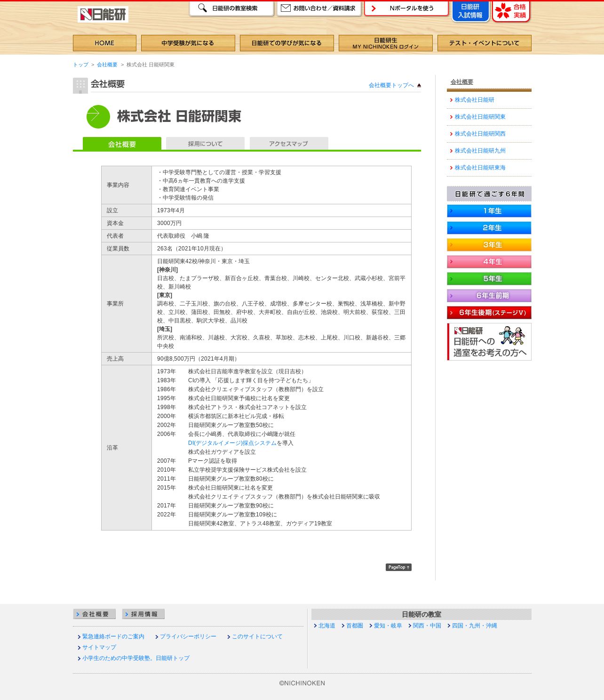
Task: Open MY NICHINOKEN ログイン menu
Action: (385, 43)
